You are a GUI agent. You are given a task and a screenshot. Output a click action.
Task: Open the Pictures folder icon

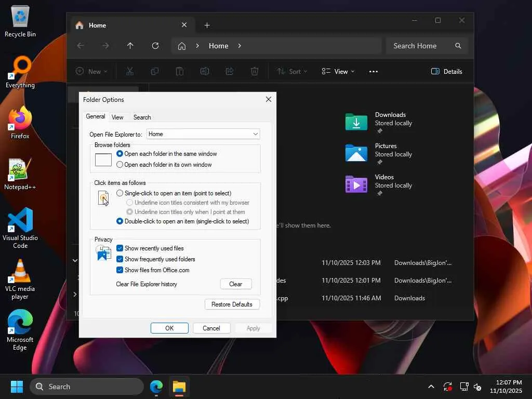tap(356, 153)
